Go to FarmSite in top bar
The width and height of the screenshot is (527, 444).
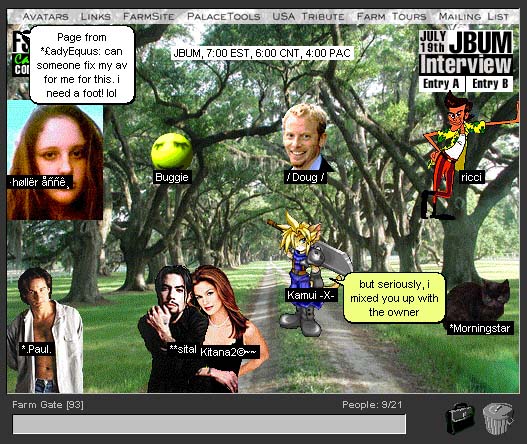coord(149,16)
